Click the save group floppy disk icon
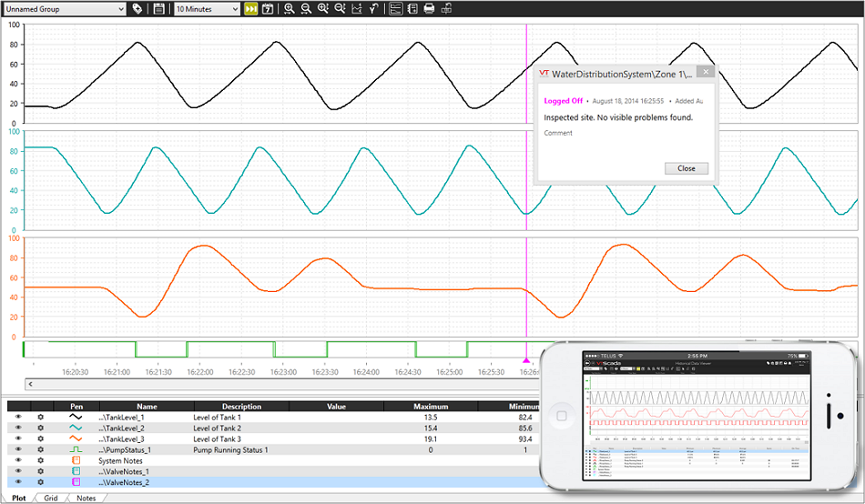 (x=158, y=9)
